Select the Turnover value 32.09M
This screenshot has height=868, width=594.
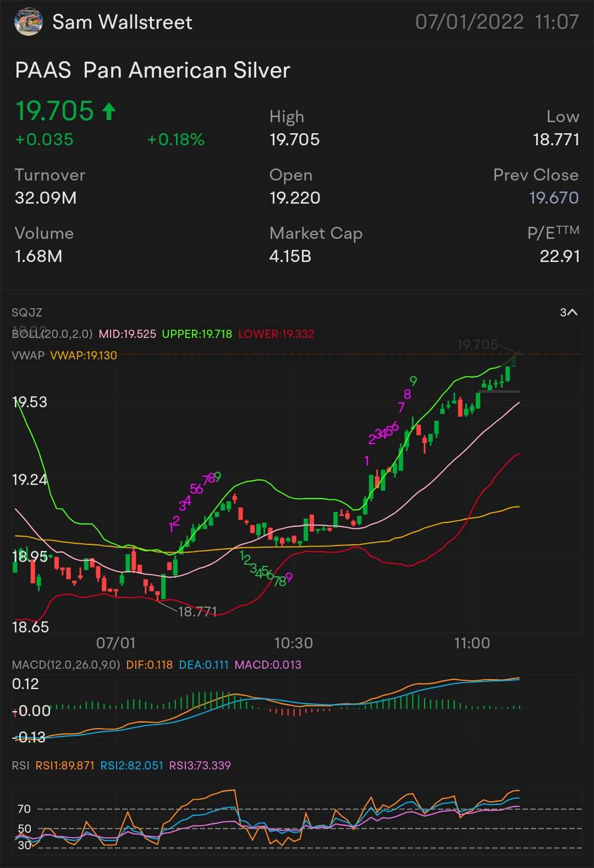point(46,198)
